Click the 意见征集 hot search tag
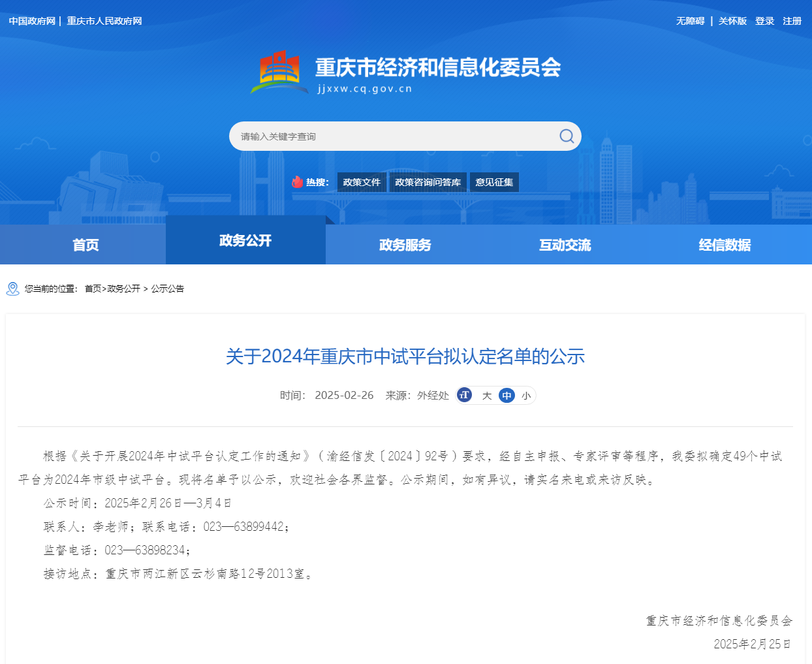Screen dimensions: 812x664 tap(494, 182)
